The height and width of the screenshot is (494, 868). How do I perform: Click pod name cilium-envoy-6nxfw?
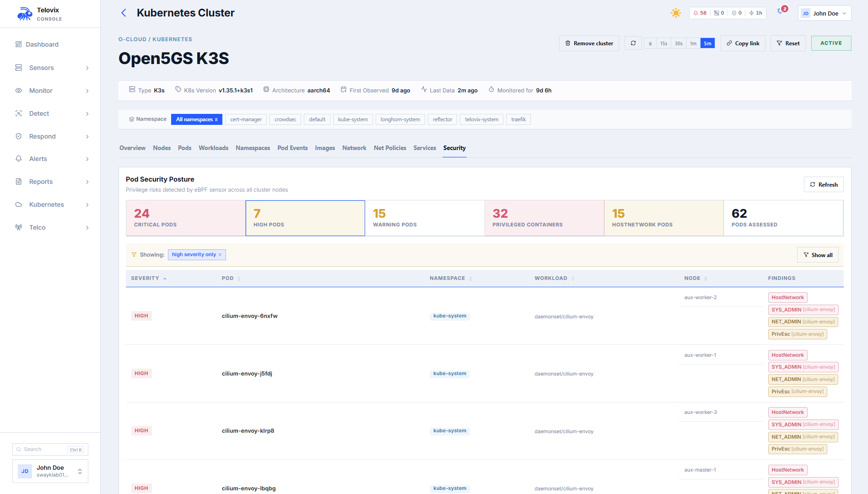pyautogui.click(x=250, y=316)
